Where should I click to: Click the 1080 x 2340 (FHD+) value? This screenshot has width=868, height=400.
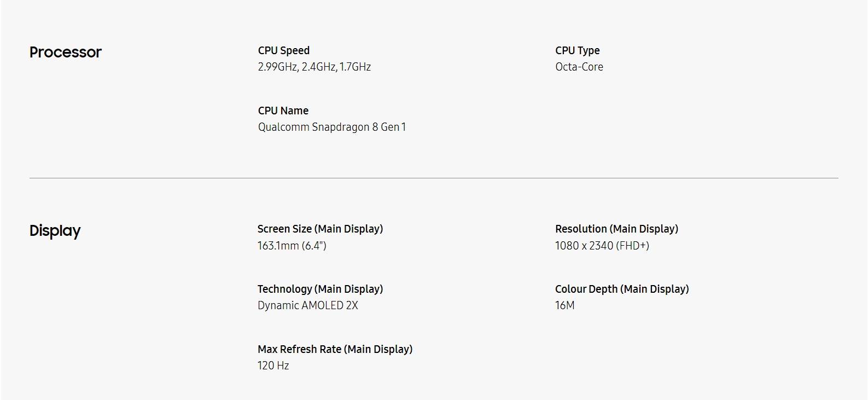pyautogui.click(x=602, y=246)
